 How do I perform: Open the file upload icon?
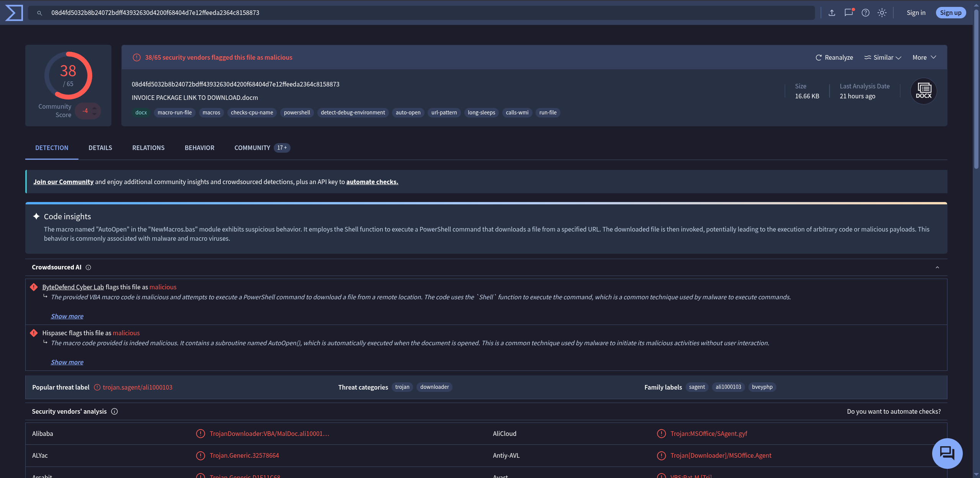[x=832, y=13]
